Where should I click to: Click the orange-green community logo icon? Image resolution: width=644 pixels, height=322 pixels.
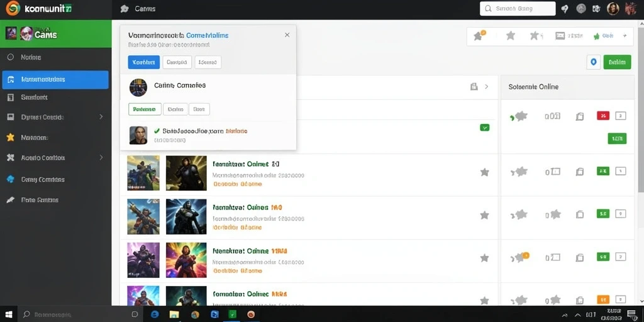coord(13,8)
